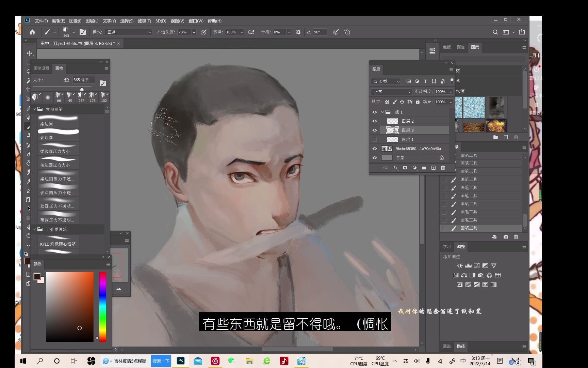Reset brush size icon in brush panel
588x368 pixels.
tap(66, 80)
